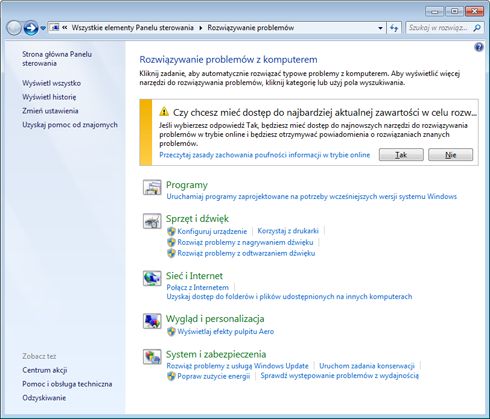Image resolution: width=490 pixels, height=419 pixels.
Task: Expand the breadcrumb arrow after Wszystkie elementy Panelu sterowania
Action: [x=200, y=28]
